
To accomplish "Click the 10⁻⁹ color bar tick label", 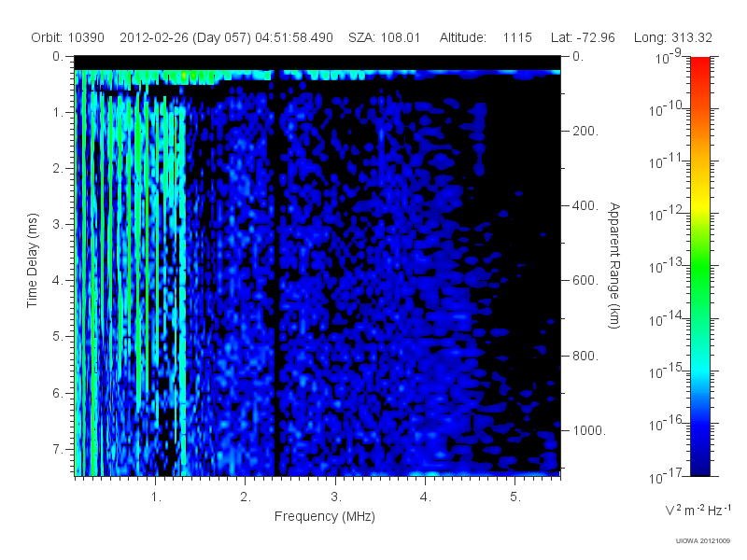I will pos(669,56).
